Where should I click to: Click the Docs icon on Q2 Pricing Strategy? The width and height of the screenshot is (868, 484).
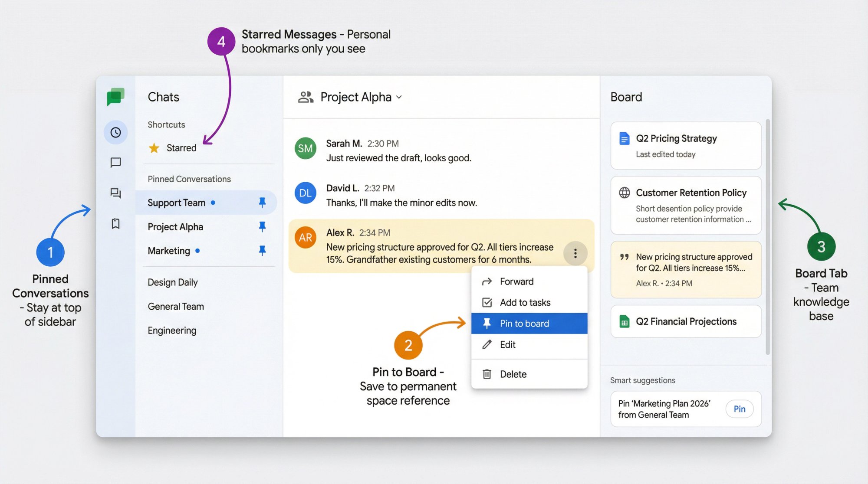[624, 138]
